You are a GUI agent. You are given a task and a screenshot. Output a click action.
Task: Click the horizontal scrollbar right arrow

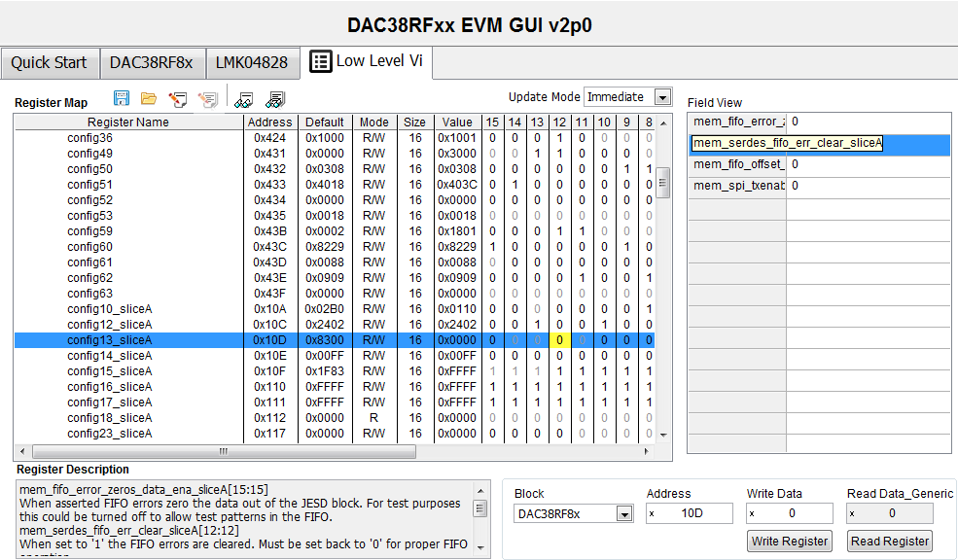(647, 452)
